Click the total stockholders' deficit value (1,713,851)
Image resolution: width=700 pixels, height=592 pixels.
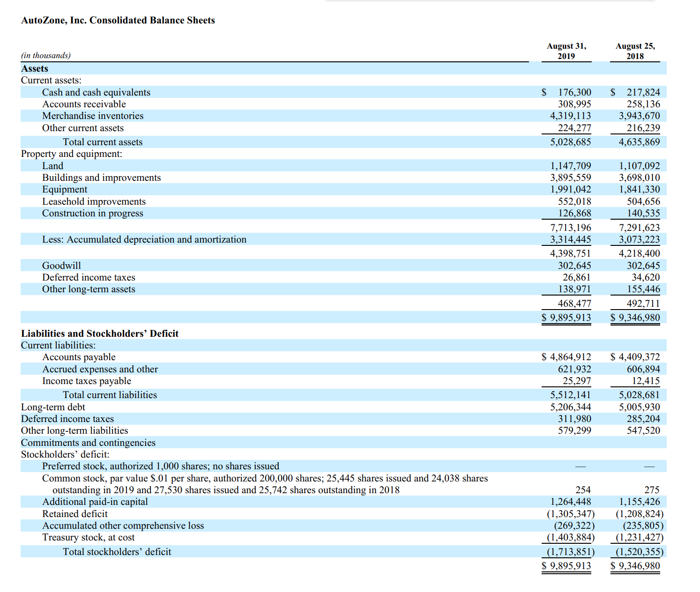click(x=571, y=552)
